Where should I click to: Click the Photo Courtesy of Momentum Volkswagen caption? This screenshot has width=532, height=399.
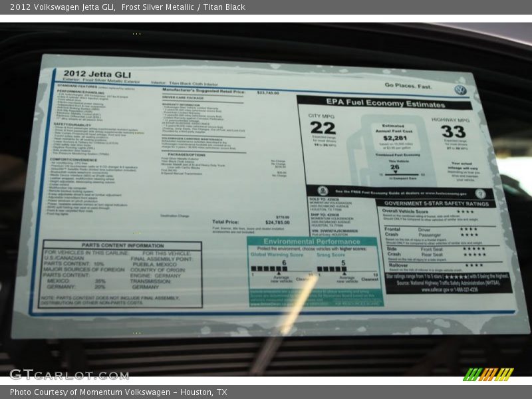tap(118, 392)
